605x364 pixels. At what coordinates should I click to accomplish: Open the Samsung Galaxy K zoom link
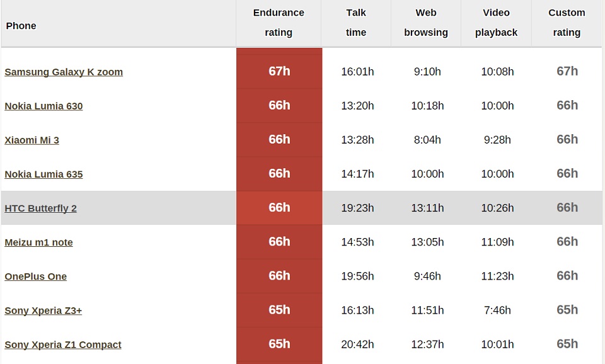[64, 72]
